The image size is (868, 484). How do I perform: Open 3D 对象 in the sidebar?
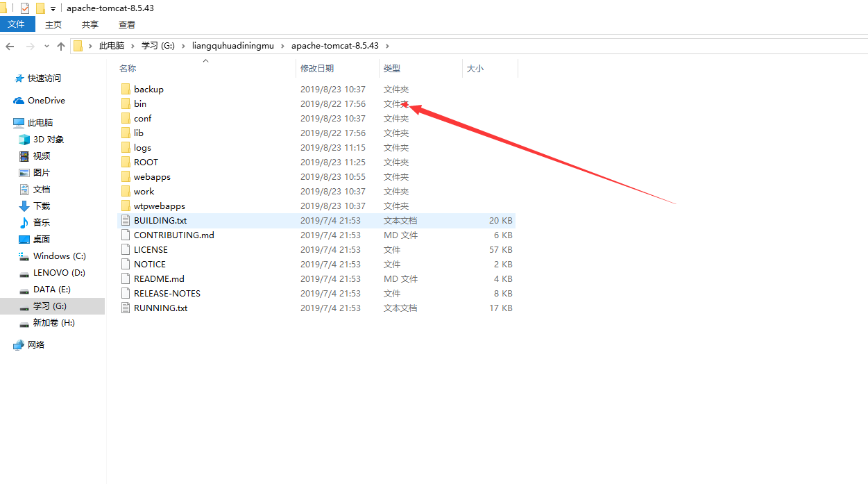coord(42,139)
